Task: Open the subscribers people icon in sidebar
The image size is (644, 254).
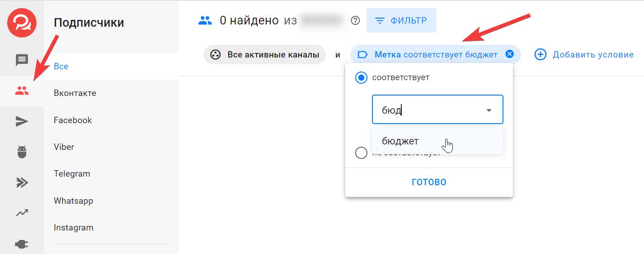Action: [22, 91]
